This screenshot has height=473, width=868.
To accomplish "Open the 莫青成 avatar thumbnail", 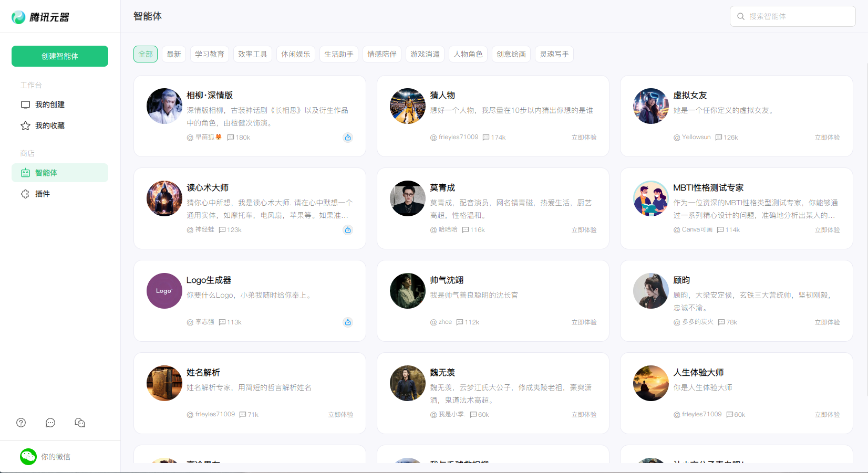I will point(408,198).
